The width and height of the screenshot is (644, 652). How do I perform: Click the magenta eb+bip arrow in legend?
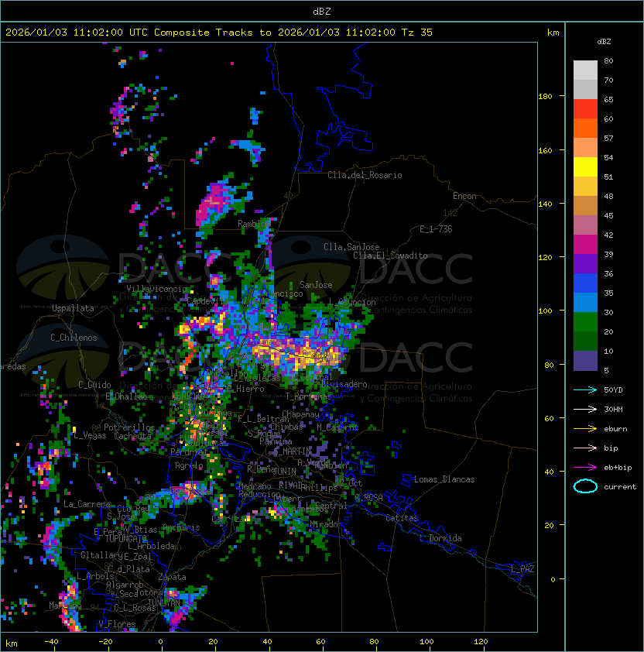585,468
